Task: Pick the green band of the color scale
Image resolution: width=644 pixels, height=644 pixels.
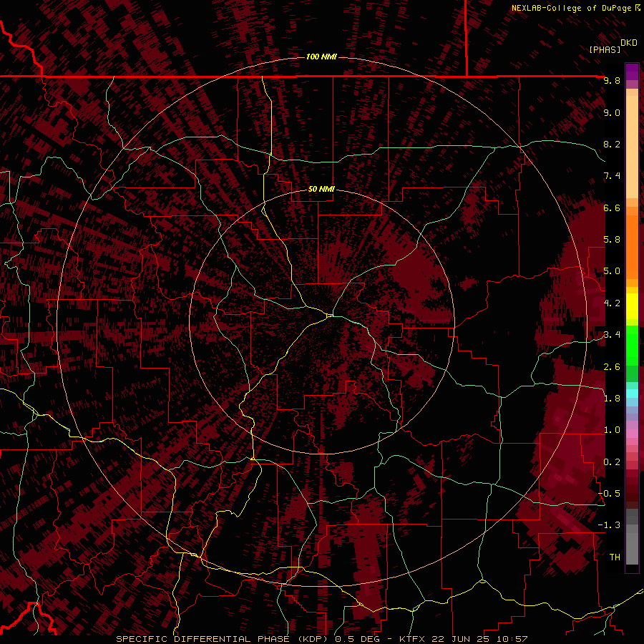Action: point(632,345)
